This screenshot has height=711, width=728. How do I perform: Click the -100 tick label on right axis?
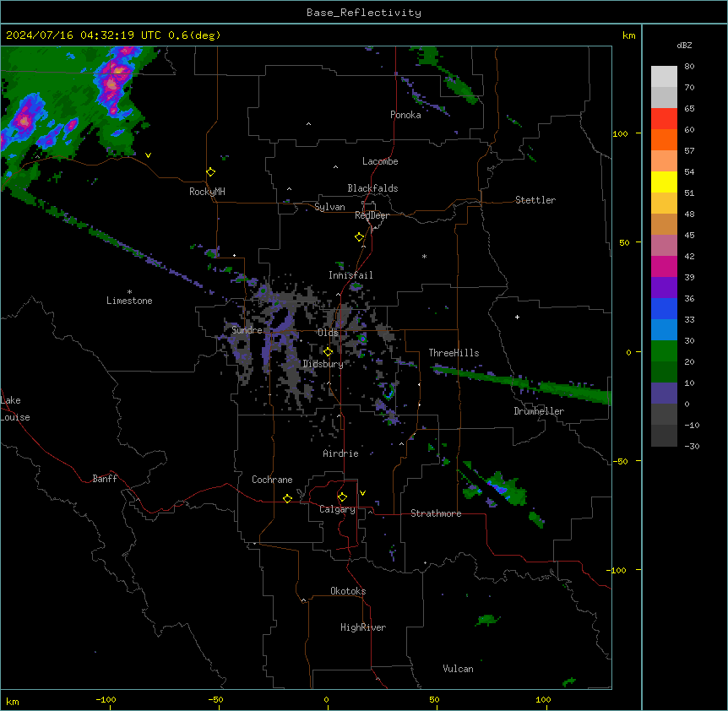(617, 570)
